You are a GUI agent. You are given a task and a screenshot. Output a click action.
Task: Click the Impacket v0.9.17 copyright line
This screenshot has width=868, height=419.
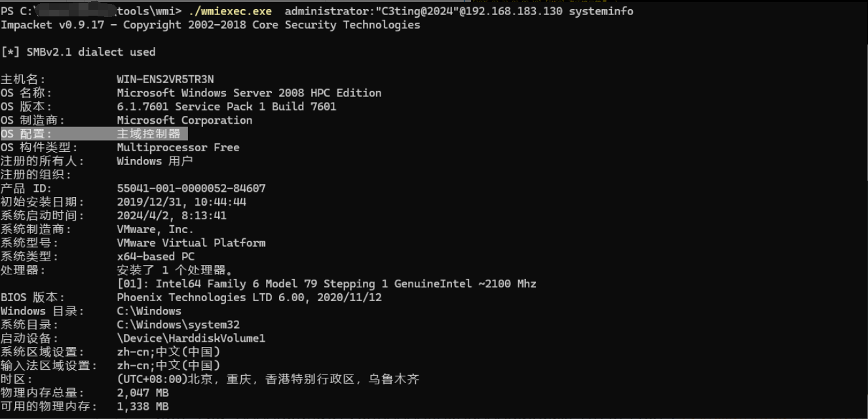pyautogui.click(x=210, y=25)
